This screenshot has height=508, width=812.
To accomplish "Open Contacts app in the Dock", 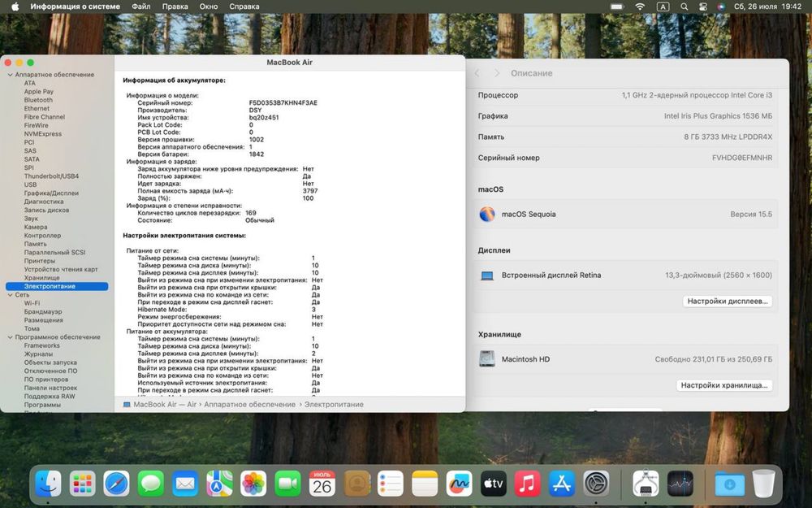I will click(x=356, y=484).
